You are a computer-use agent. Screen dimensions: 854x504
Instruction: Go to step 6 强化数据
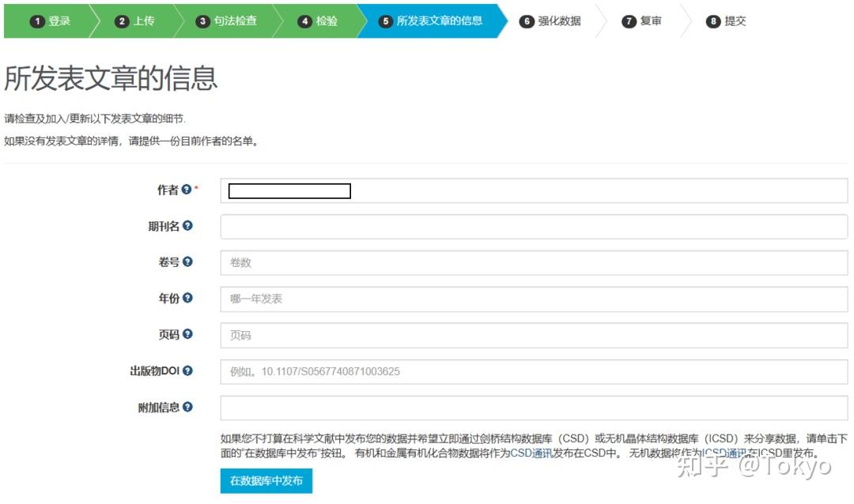[550, 21]
